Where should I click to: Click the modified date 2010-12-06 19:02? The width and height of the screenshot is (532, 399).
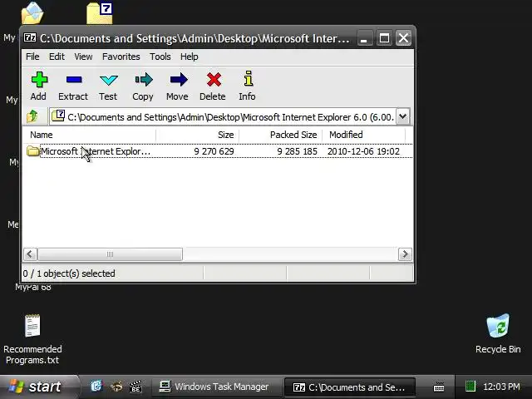pyautogui.click(x=363, y=151)
